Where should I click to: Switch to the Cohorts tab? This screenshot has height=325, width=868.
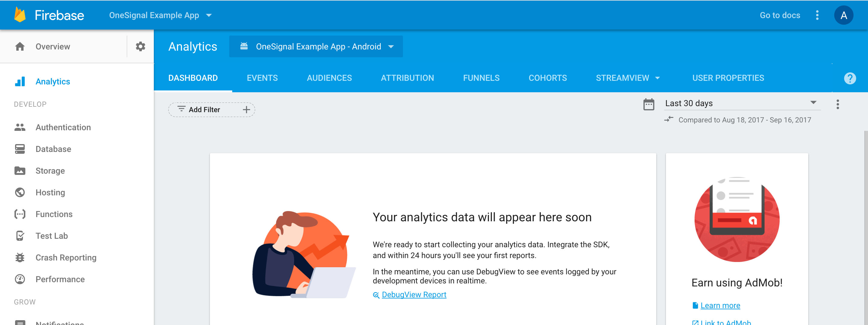coord(548,78)
